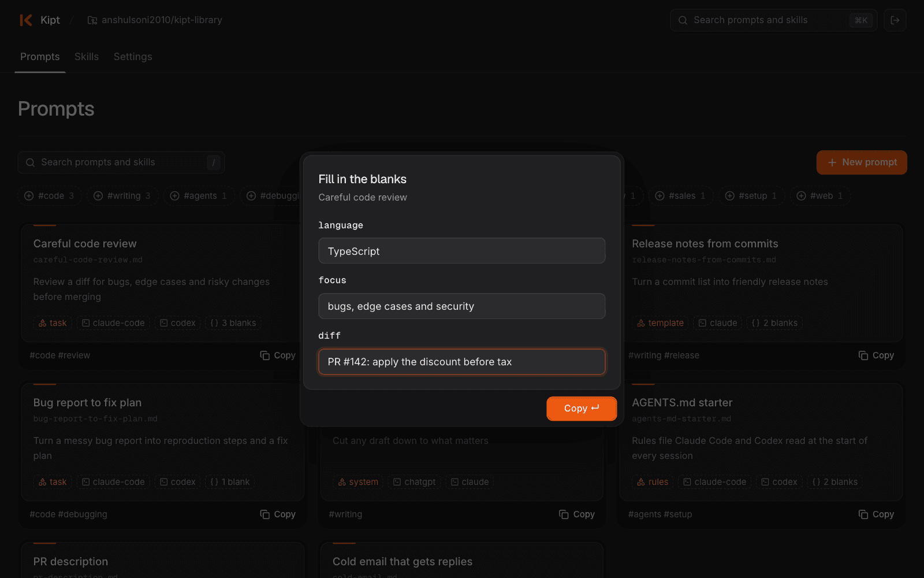Click the copy icon in the Careful code review card
924x578 pixels.
[x=265, y=355]
